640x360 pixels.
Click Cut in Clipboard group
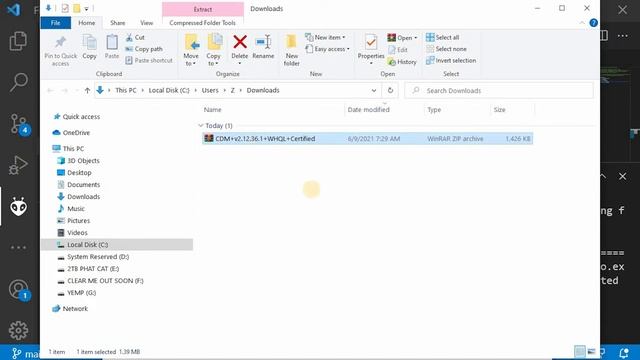pyautogui.click(x=135, y=37)
